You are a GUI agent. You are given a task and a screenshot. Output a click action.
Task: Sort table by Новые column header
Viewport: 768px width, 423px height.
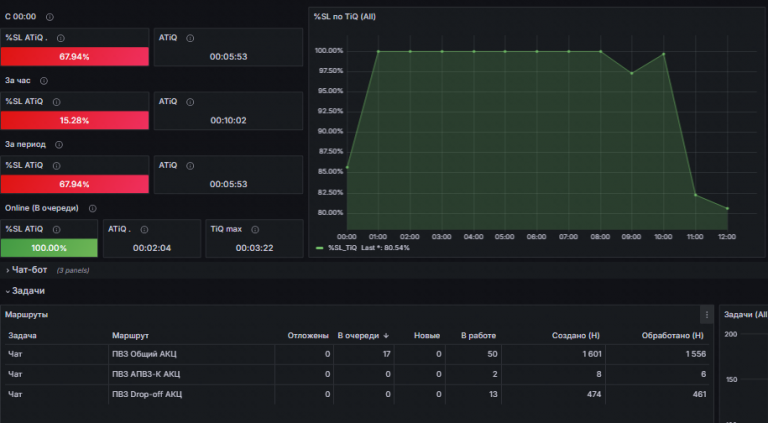tap(427, 336)
